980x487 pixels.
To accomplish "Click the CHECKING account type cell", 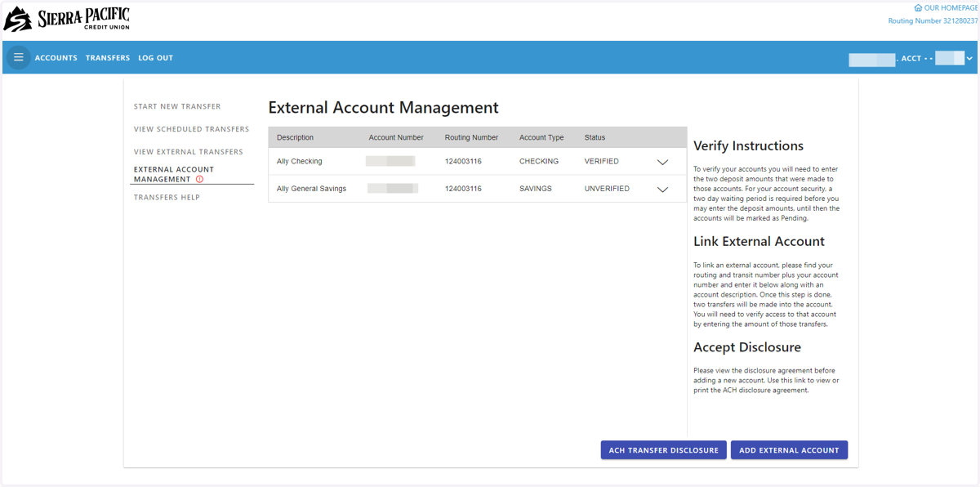I will click(539, 162).
